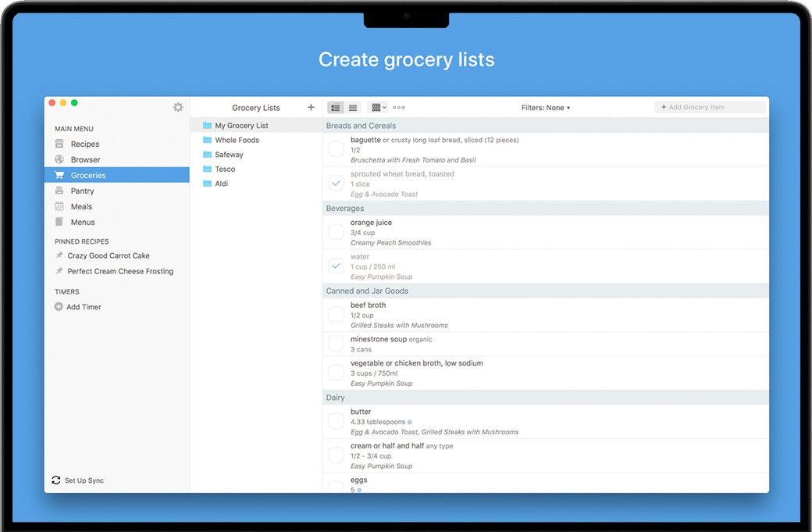The width and height of the screenshot is (812, 532).
Task: Collapse the Dairy section header
Action: pyautogui.click(x=335, y=398)
